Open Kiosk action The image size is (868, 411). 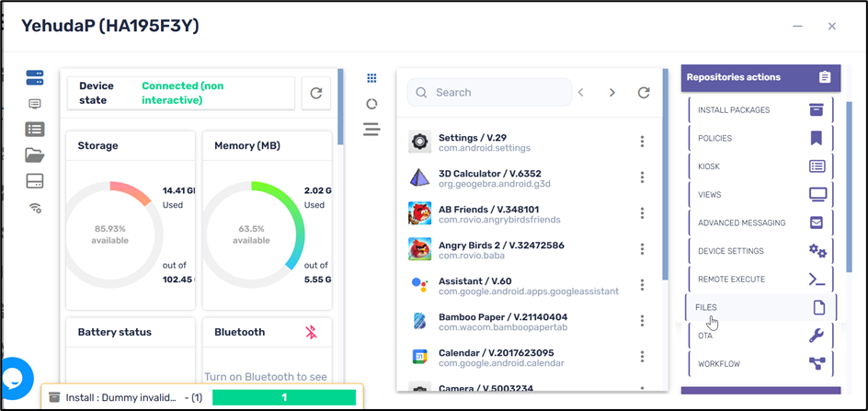[761, 166]
